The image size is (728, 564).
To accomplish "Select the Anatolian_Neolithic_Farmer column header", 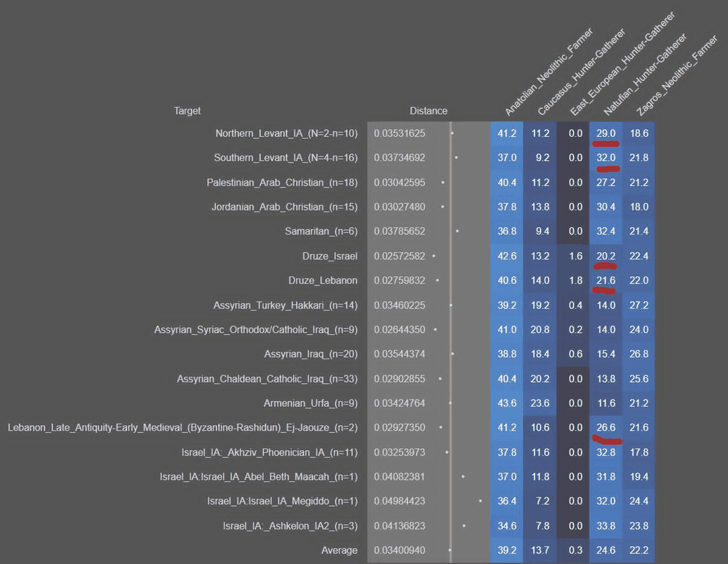I will (549, 72).
